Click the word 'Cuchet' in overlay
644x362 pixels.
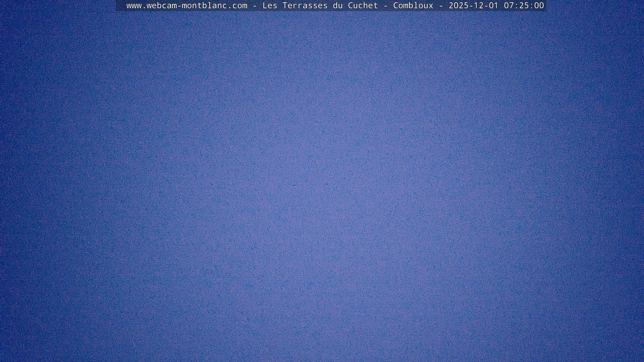[363, 6]
